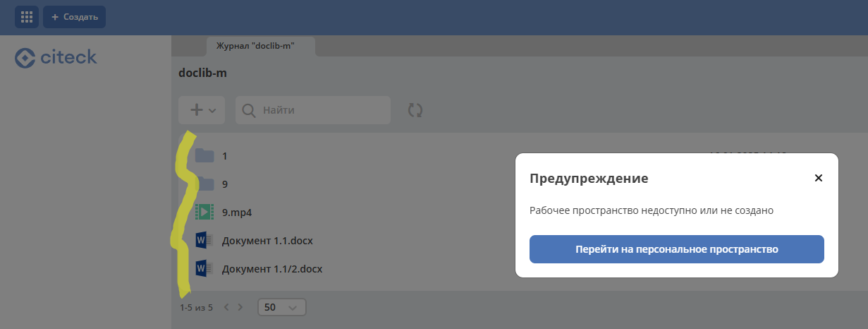Refresh the journal list
The width and height of the screenshot is (868, 329).
pyautogui.click(x=415, y=110)
